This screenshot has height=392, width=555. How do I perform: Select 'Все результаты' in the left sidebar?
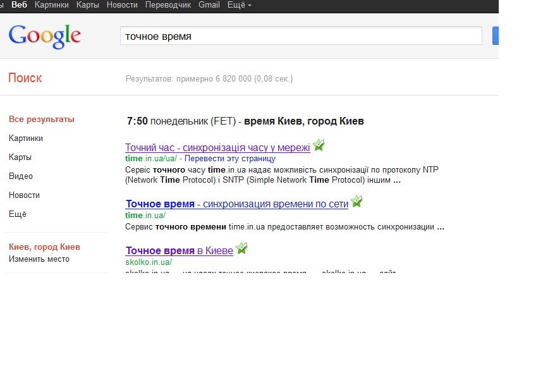42,119
